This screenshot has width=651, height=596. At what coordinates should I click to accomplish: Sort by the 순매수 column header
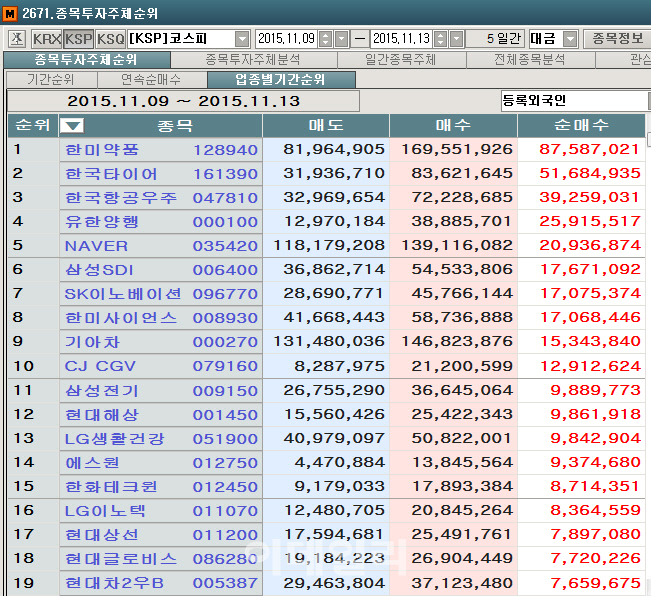(581, 125)
